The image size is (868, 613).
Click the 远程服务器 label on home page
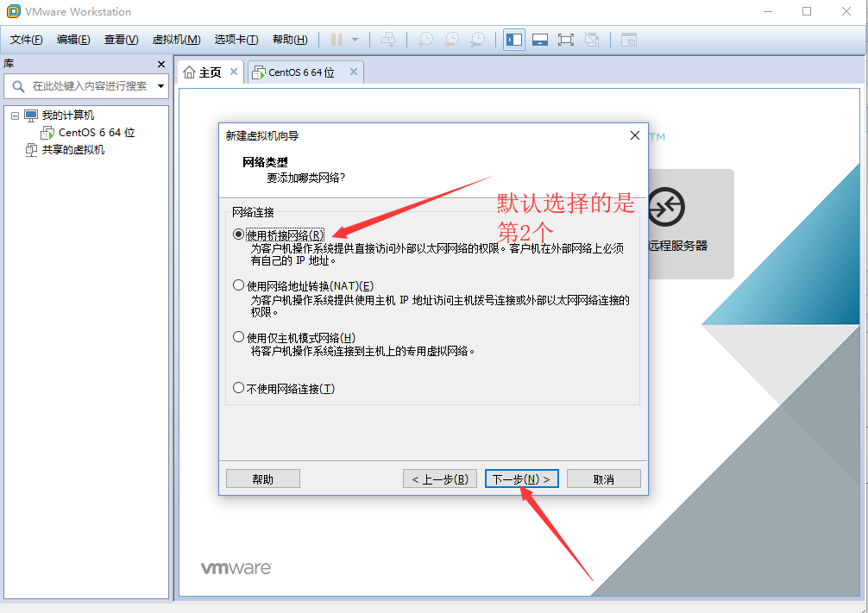(677, 247)
